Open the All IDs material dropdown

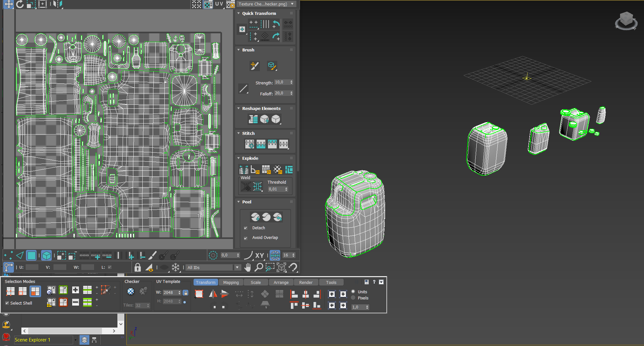click(x=214, y=267)
